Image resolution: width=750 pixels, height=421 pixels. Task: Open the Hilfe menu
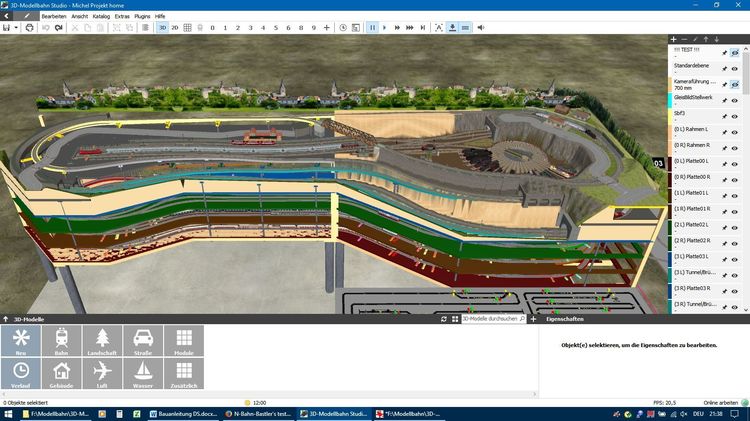click(160, 16)
